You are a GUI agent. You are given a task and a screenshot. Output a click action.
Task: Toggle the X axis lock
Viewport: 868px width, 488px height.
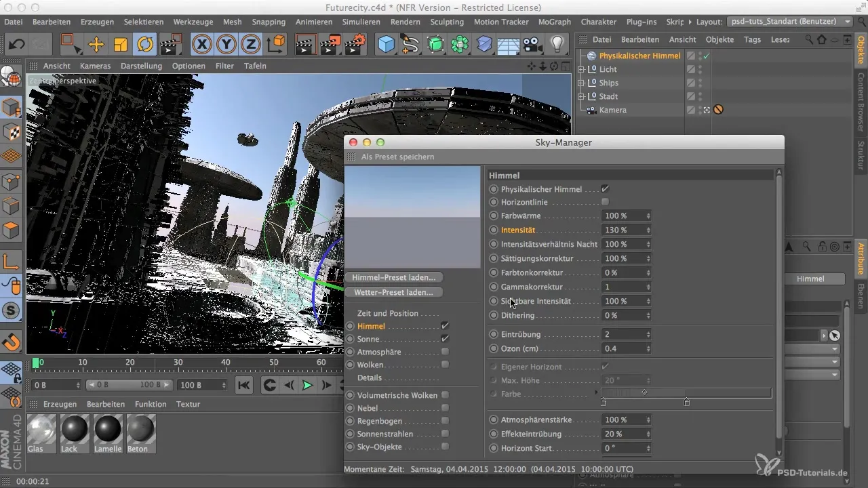(201, 45)
